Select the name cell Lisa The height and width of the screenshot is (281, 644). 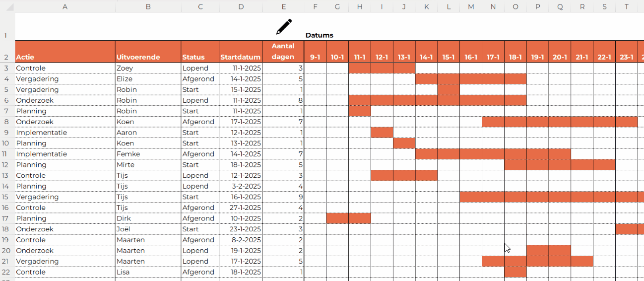click(x=148, y=272)
